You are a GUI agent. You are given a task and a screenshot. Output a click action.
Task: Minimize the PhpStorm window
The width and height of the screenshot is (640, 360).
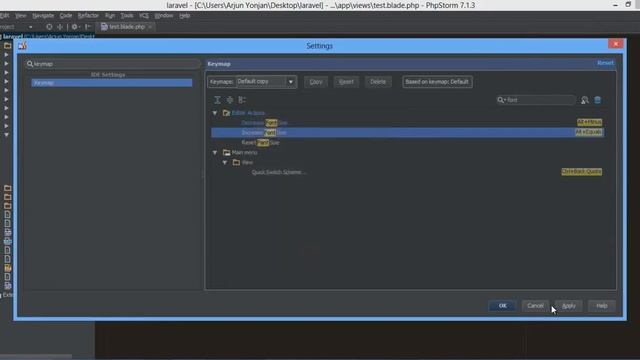click(x=615, y=5)
